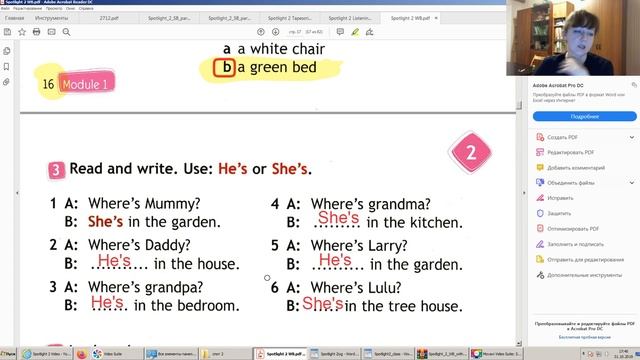Click the Заполнить и подписать icon
This screenshot has width=640, height=360.
coord(540,244)
